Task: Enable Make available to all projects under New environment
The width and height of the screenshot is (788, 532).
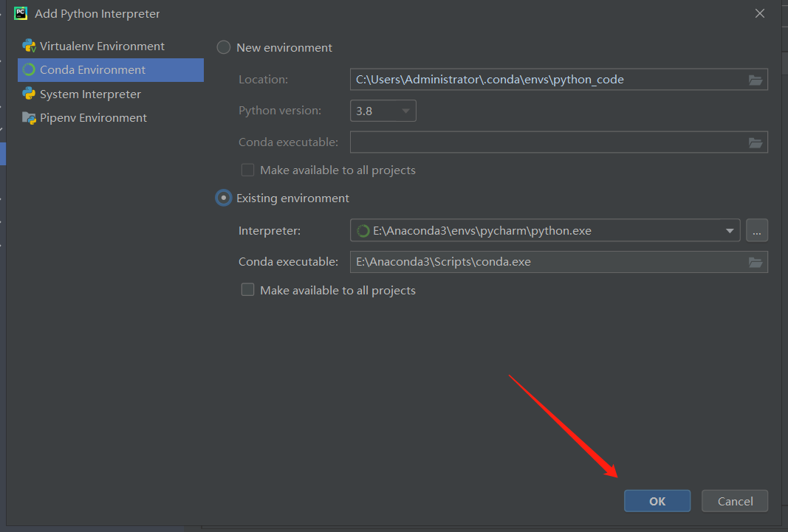Action: [247, 170]
